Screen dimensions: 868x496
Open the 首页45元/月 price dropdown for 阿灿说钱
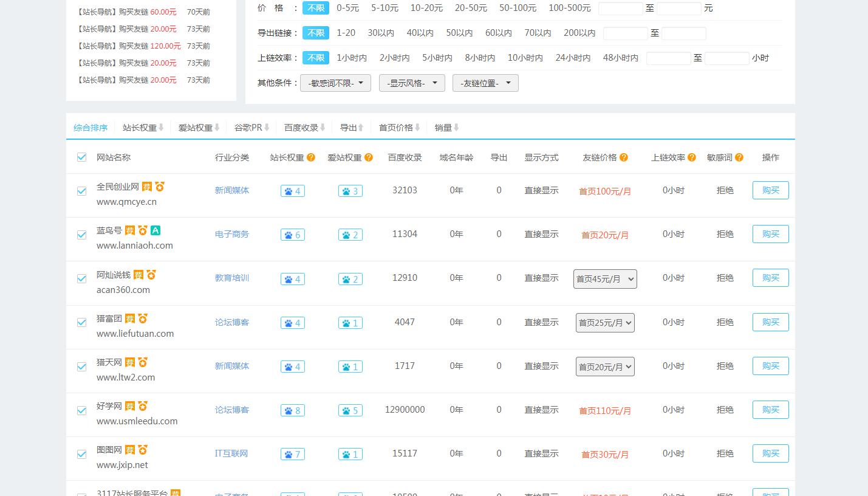coord(605,279)
